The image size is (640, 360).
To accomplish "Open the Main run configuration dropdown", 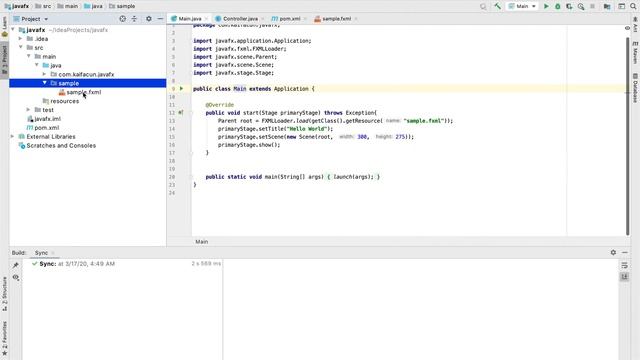I will point(522,6).
